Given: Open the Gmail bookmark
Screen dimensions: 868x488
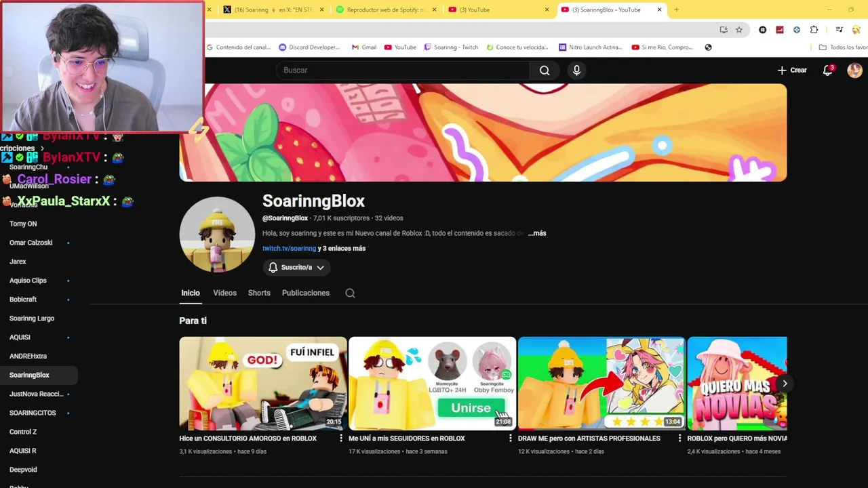Looking at the screenshot, I should tap(363, 47).
